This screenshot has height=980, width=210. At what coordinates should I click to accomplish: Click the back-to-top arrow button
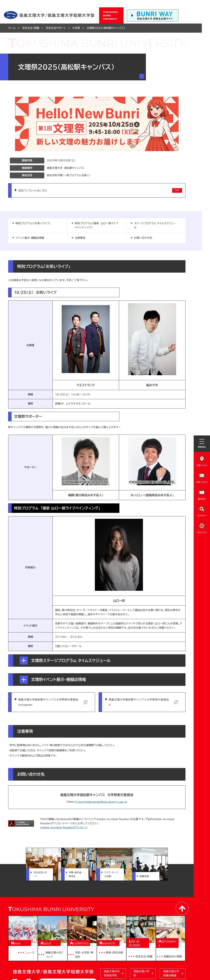click(x=182, y=909)
